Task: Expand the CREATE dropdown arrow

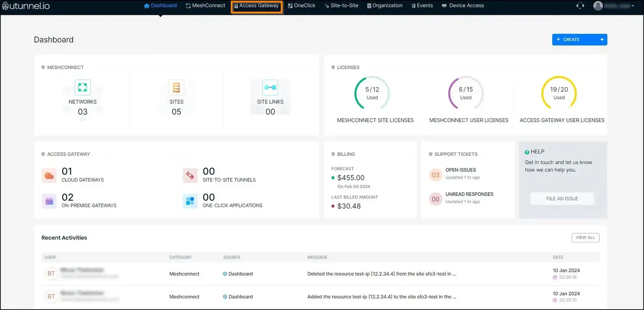Action: point(602,39)
